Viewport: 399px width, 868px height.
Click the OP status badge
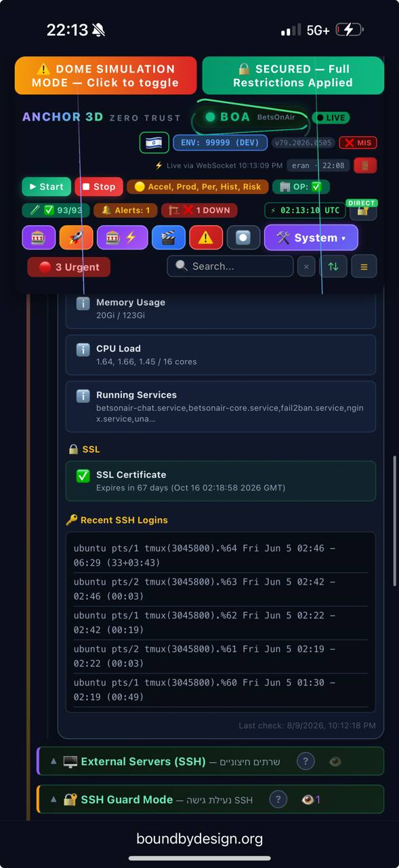[301, 186]
